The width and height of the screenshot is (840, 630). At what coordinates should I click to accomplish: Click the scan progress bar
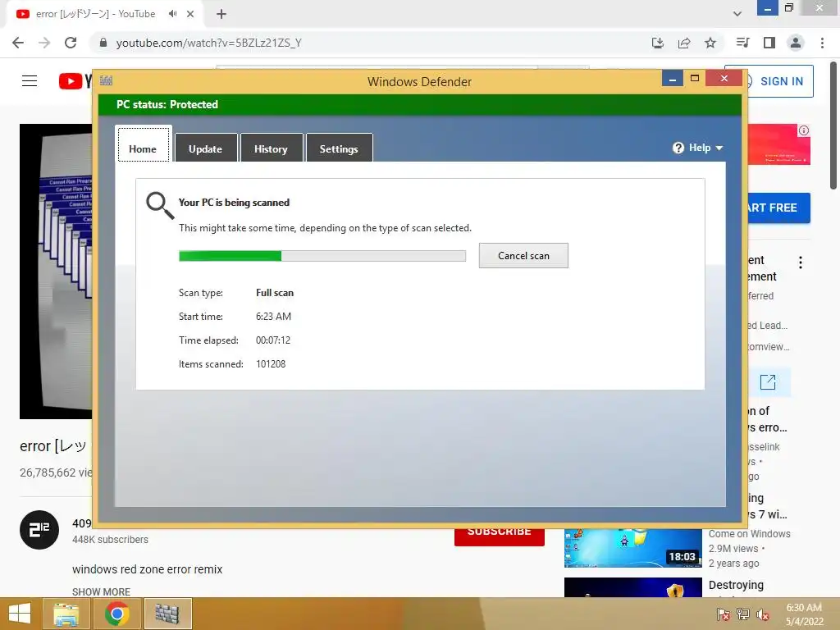click(x=322, y=256)
